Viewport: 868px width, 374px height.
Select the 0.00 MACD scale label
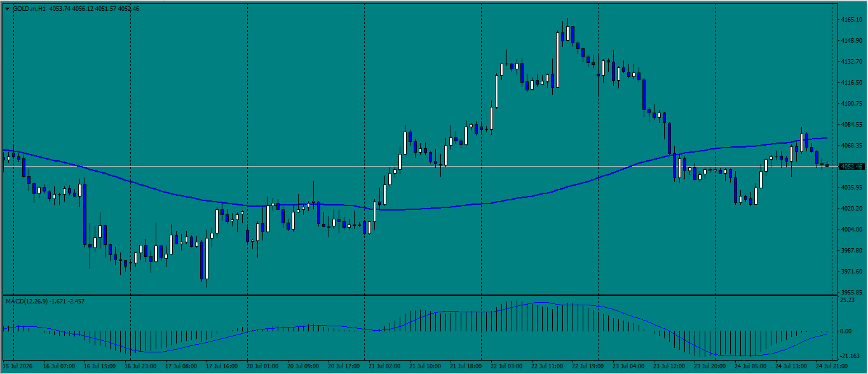[x=846, y=331]
